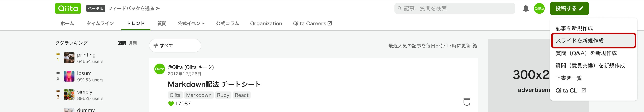Click the Qiita logo in the header
The width and height of the screenshot is (644, 112).
[68, 9]
